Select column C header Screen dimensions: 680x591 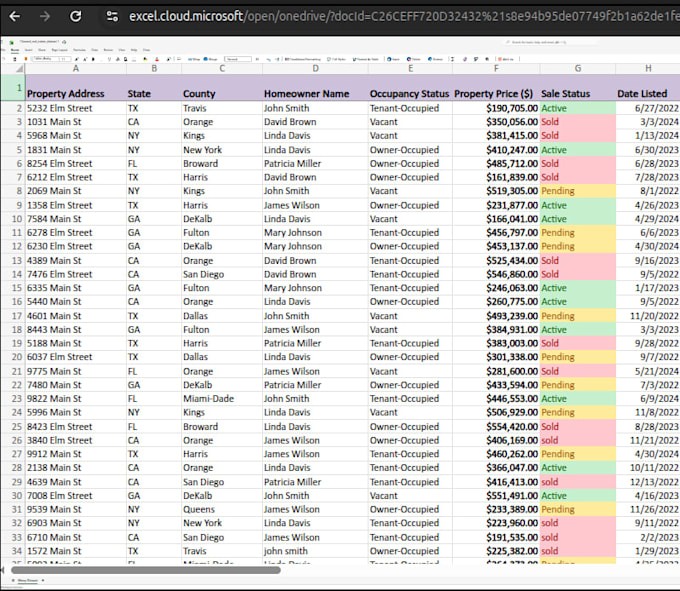click(x=222, y=69)
